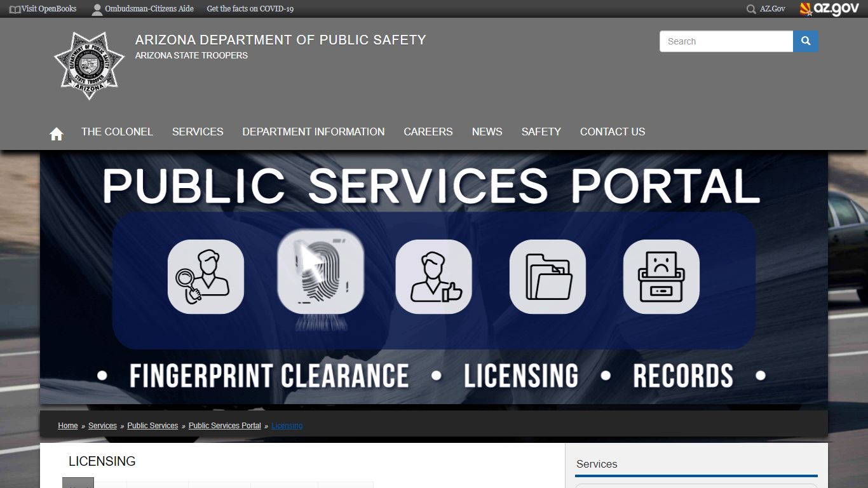Go to the home page icon

57,133
